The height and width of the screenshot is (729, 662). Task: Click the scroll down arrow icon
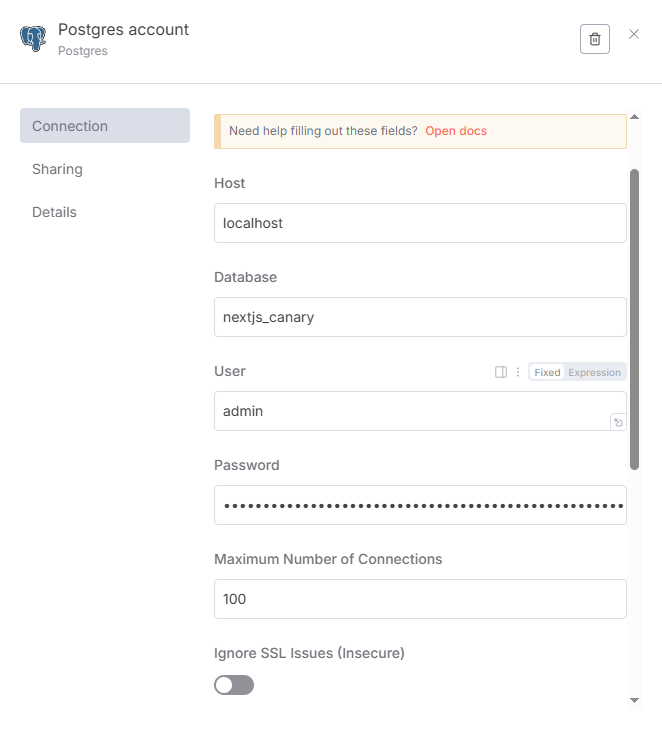click(x=634, y=700)
